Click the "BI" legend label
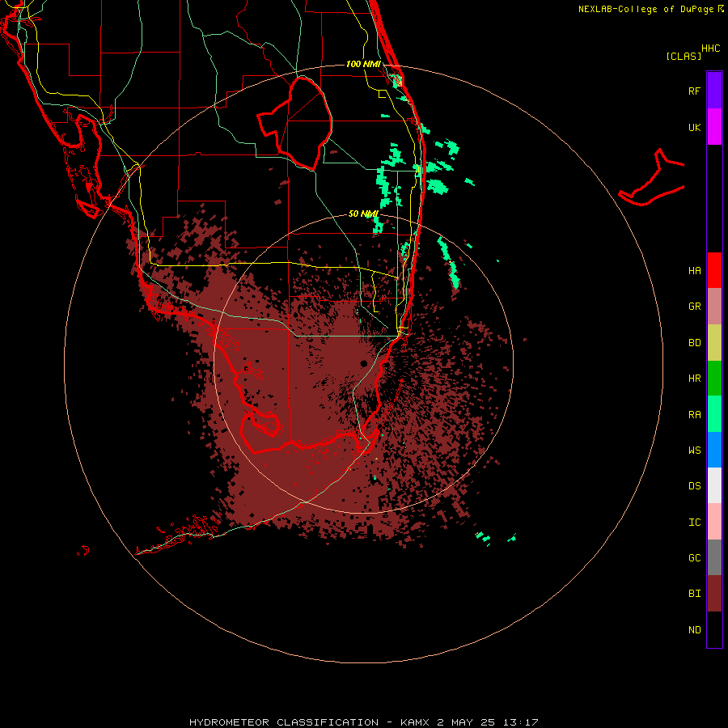Screen dimensions: 728x728 (x=694, y=594)
